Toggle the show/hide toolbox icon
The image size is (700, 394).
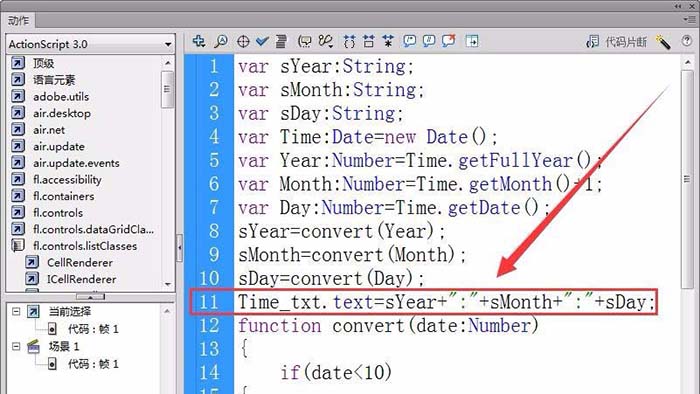(472, 41)
